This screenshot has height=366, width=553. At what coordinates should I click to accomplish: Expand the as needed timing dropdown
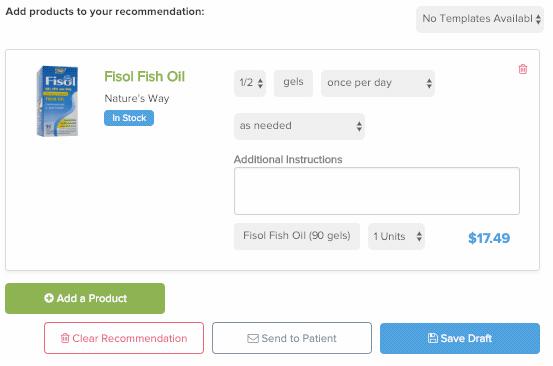click(x=299, y=126)
